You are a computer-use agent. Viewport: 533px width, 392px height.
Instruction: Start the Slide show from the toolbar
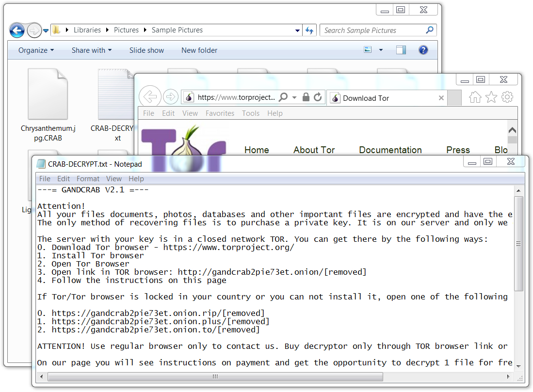pyautogui.click(x=146, y=50)
